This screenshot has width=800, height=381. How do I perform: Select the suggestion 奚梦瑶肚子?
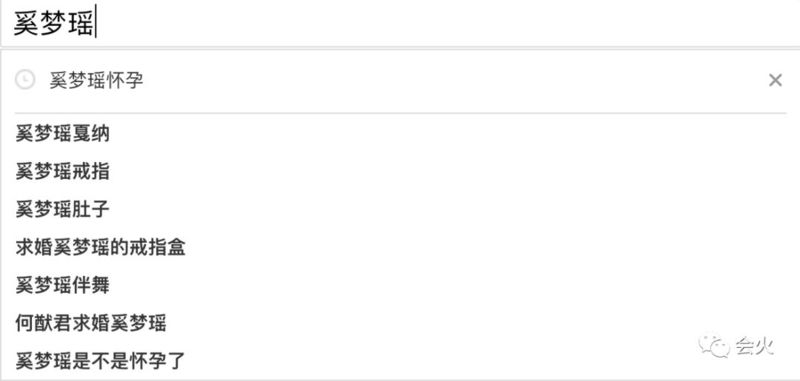point(62,210)
